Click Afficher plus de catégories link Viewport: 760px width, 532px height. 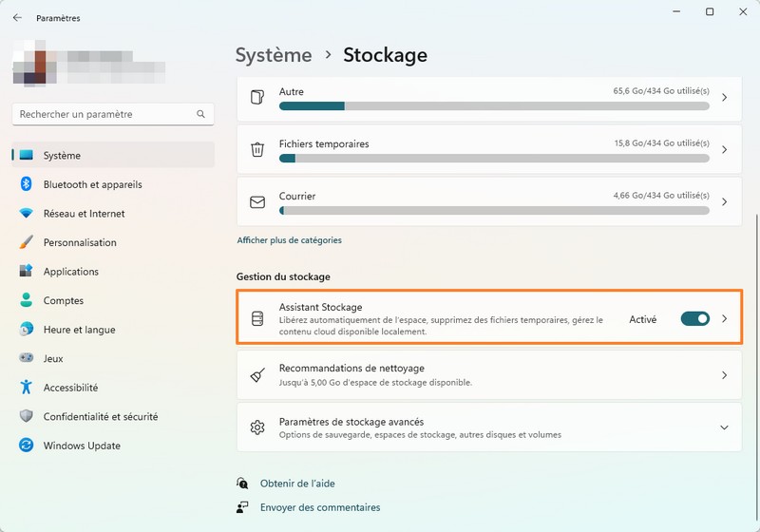tap(289, 240)
